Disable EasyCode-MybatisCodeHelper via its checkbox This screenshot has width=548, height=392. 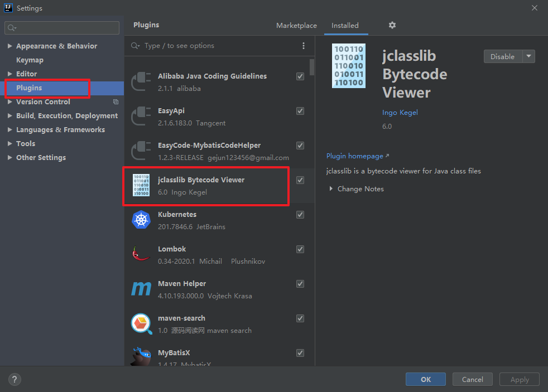click(x=300, y=145)
